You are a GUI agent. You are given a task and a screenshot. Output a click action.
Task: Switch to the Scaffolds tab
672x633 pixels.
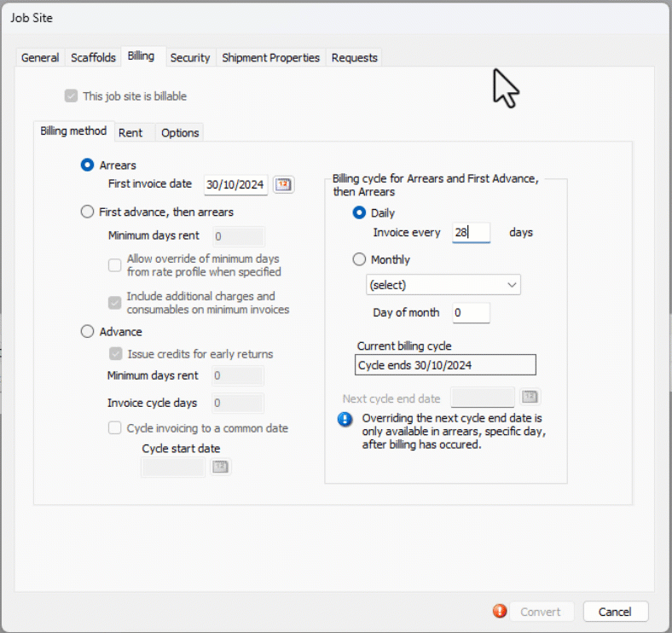[x=93, y=58]
